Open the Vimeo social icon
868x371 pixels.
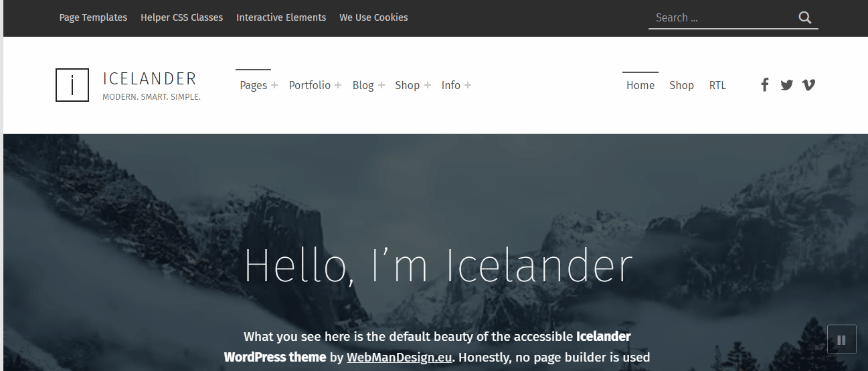click(808, 85)
